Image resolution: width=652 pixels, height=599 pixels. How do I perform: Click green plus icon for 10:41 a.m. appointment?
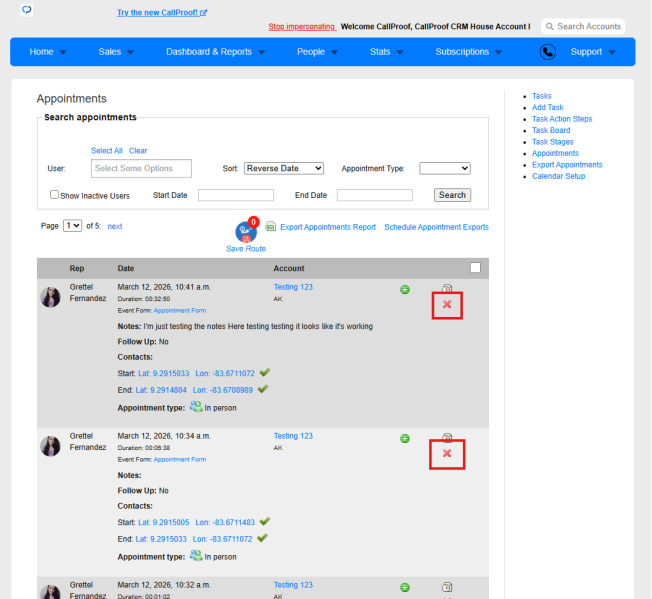coord(405,290)
